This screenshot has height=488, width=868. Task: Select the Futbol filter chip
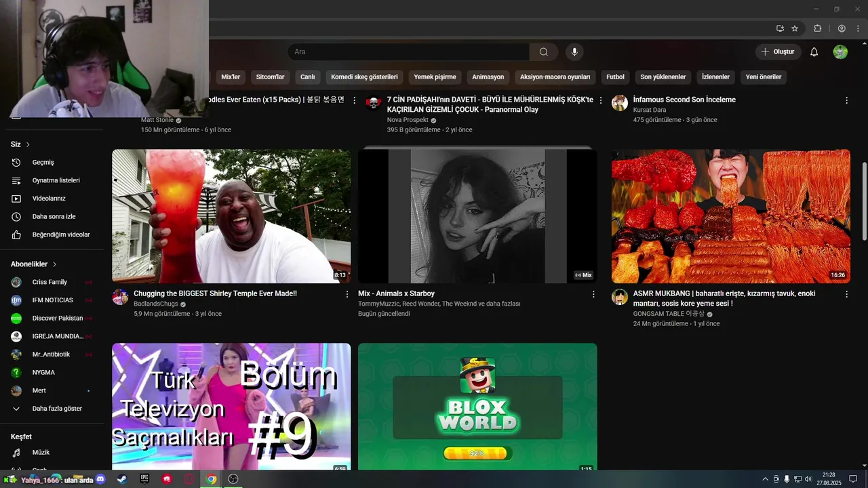pos(615,77)
